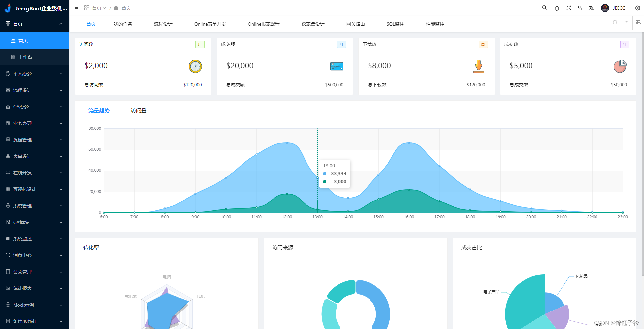Click the 统计报表 bar chart icon
Viewport: 644px width, 329px height.
(x=8, y=288)
